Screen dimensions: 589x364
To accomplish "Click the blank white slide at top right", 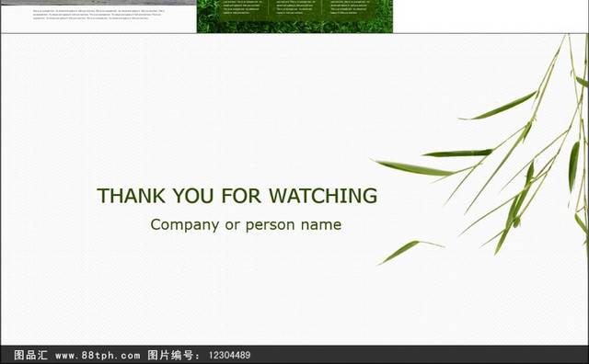I will click(x=491, y=17).
